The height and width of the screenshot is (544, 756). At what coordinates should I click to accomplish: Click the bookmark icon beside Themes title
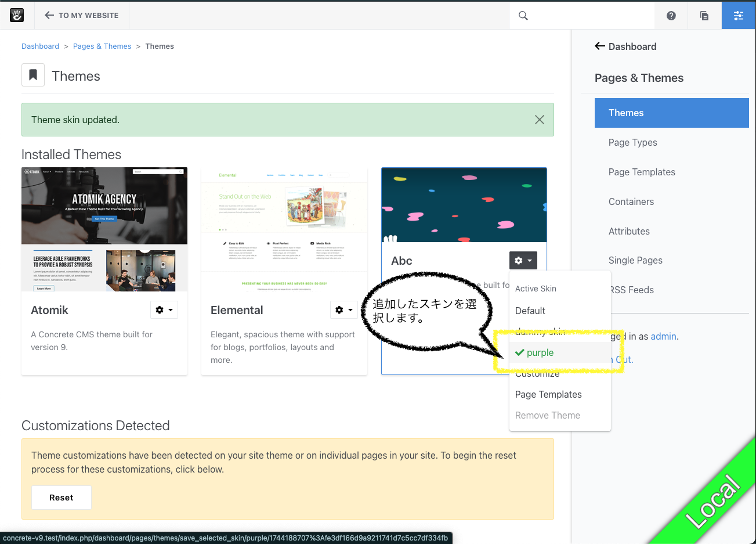pos(33,75)
